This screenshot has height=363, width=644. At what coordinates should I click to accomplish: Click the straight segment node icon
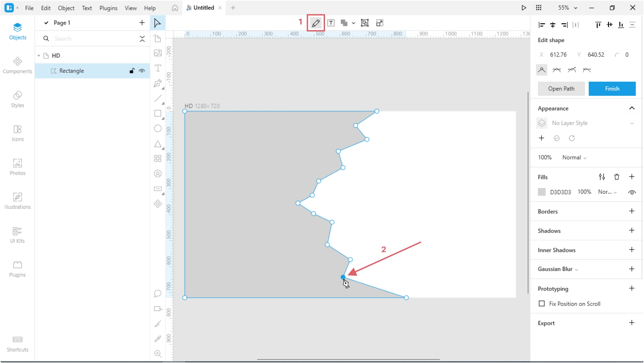click(x=542, y=70)
